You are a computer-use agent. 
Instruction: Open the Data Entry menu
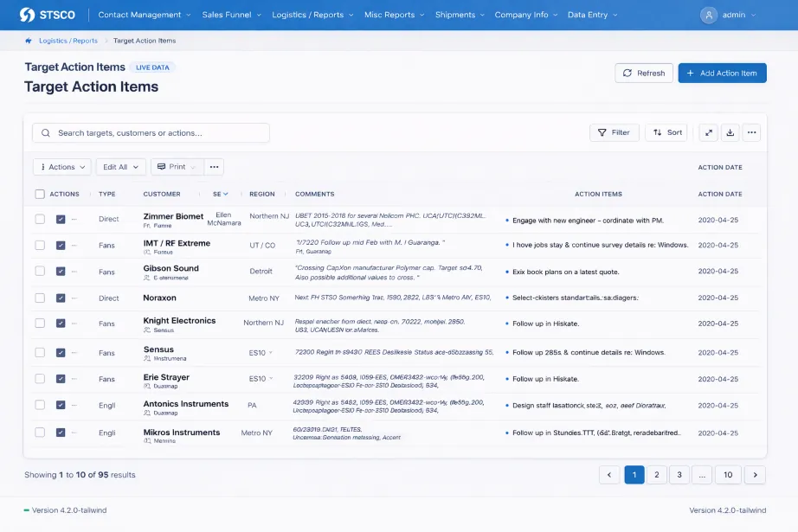point(592,15)
